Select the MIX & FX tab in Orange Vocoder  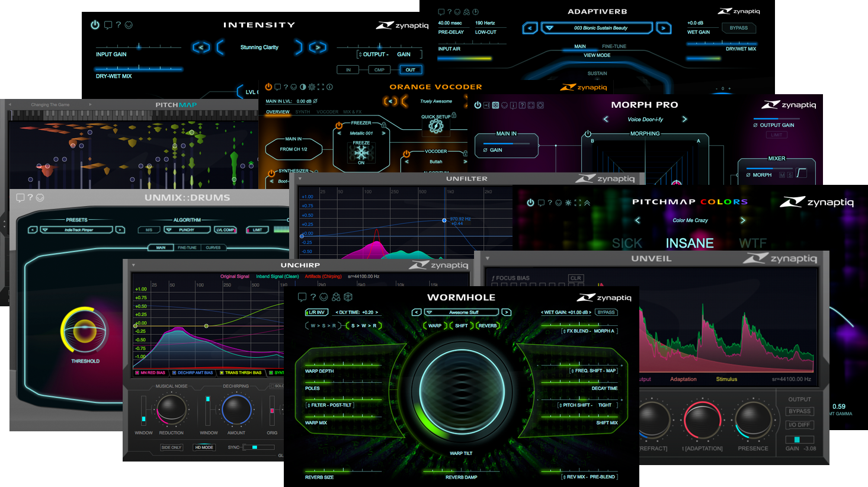coord(353,112)
